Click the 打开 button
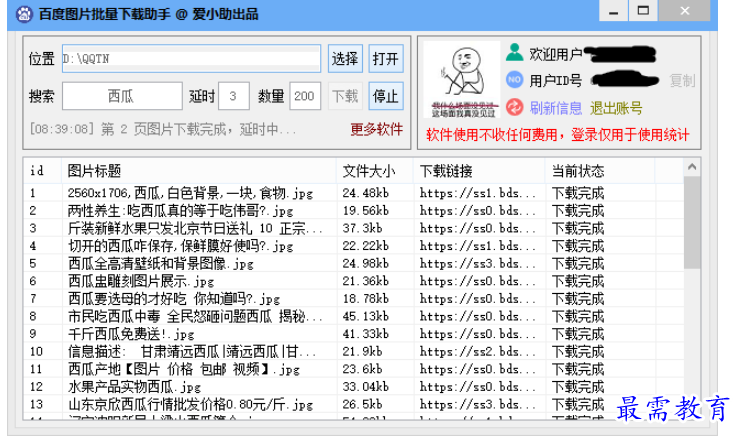 coord(385,59)
